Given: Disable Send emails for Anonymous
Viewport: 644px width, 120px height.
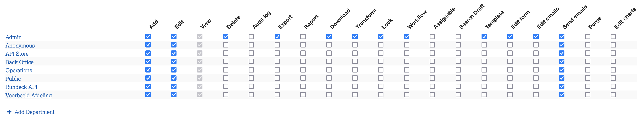Looking at the screenshot, I should (x=562, y=45).
